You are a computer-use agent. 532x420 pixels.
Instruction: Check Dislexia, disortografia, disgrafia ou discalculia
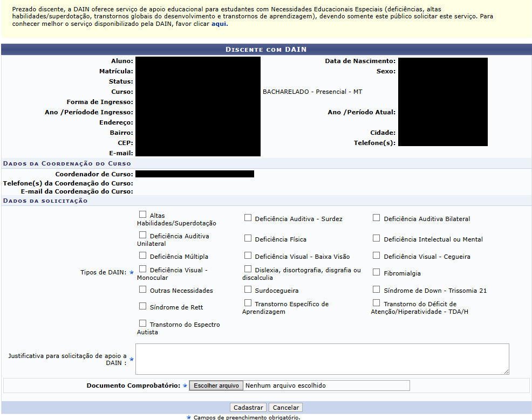click(248, 269)
